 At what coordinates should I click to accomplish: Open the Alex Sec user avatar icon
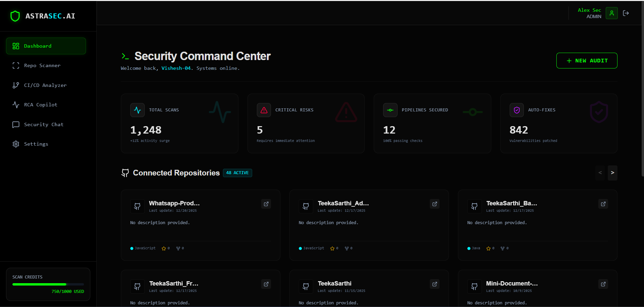point(612,13)
